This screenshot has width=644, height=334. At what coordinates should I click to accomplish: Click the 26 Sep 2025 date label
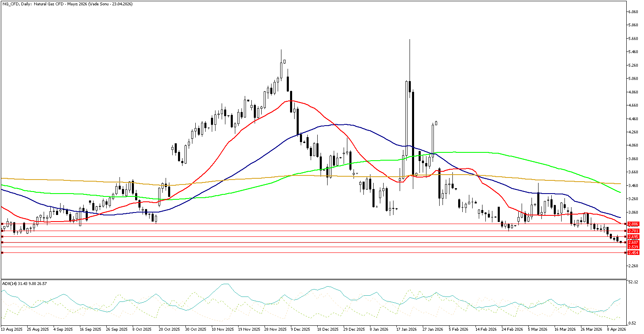point(117,329)
